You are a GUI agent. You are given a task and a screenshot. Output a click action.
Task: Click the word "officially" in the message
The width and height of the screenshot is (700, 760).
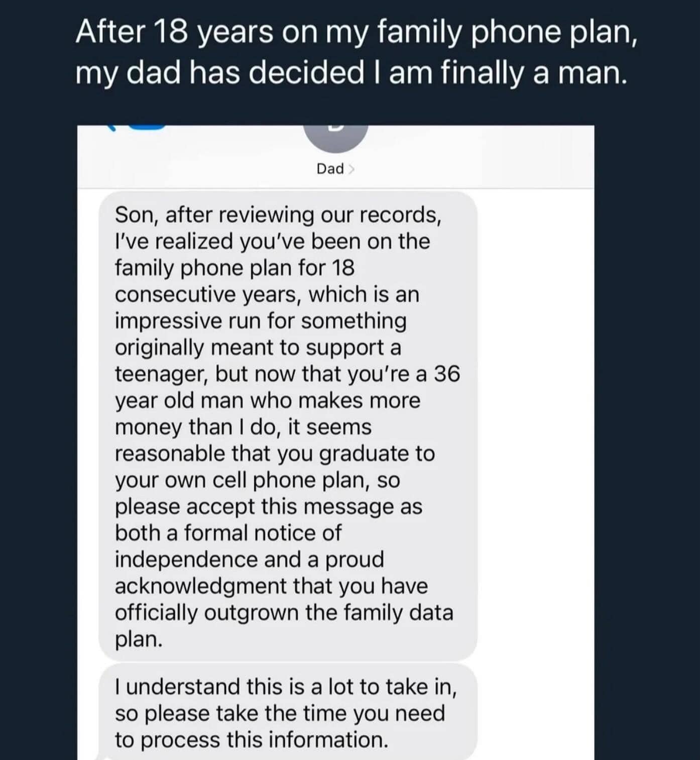(156, 613)
